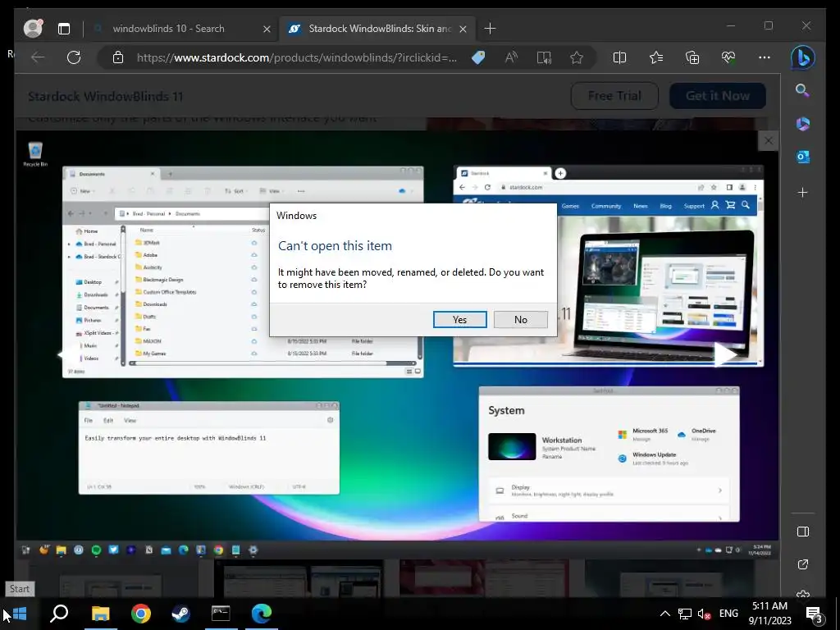Open the Outlook sidebar app

click(x=802, y=157)
